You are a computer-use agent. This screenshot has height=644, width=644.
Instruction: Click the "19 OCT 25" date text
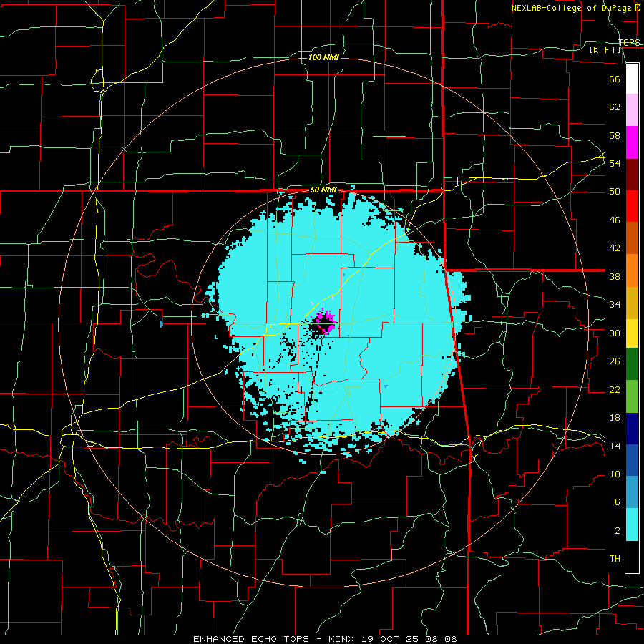pyautogui.click(x=389, y=639)
